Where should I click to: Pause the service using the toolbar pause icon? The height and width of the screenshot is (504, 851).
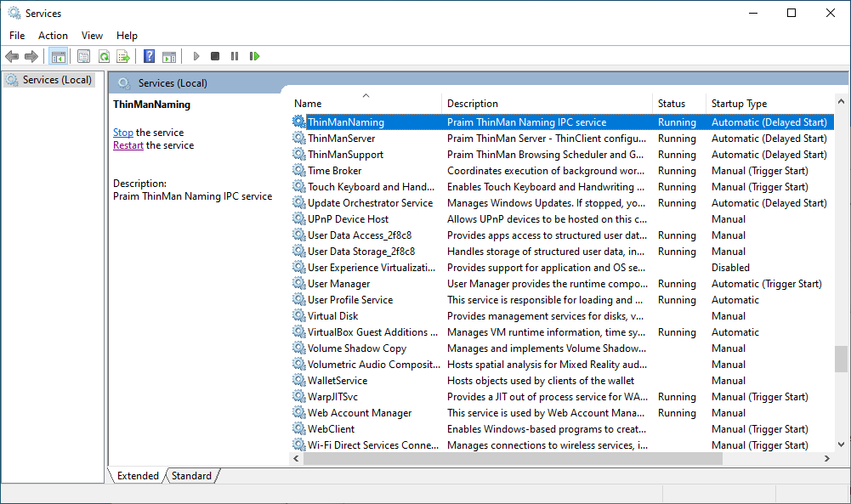coord(235,56)
